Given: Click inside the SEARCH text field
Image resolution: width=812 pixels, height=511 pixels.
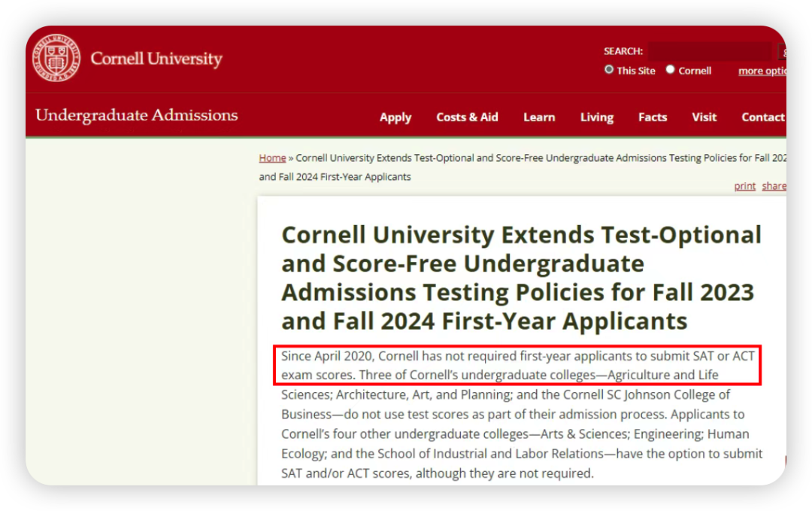Looking at the screenshot, I should [710, 51].
